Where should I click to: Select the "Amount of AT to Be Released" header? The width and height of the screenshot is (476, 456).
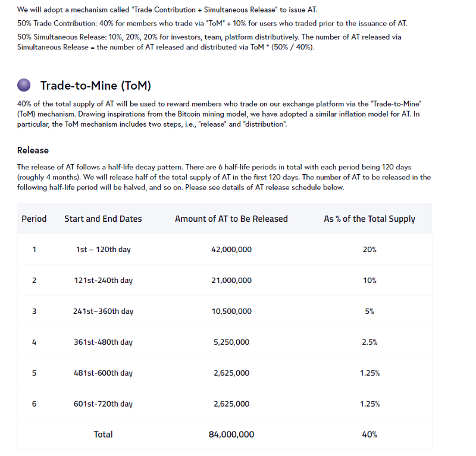pos(231,219)
